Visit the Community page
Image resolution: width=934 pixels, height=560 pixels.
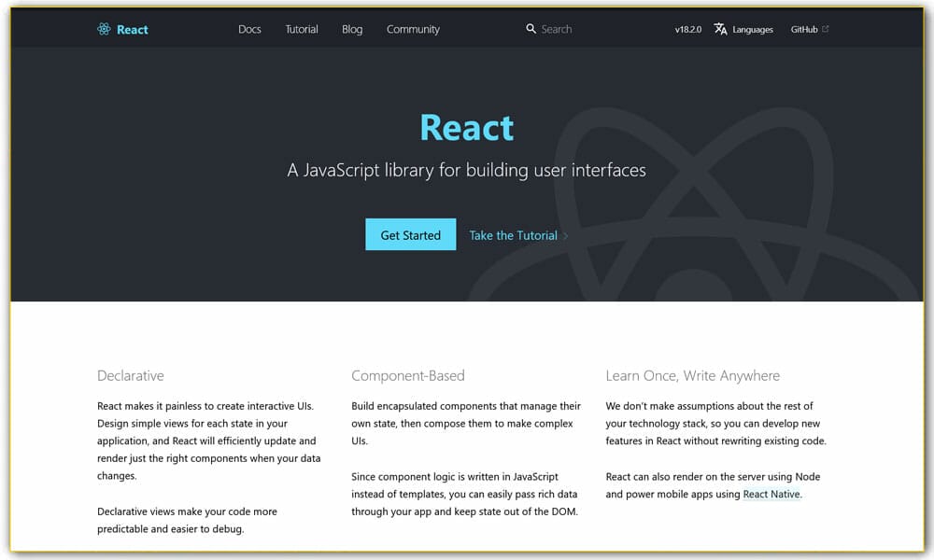point(413,29)
